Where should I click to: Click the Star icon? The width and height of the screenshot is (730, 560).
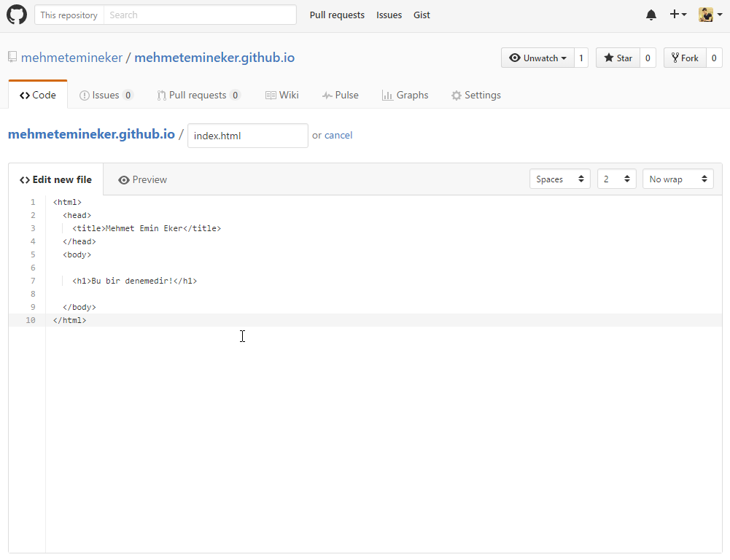click(x=608, y=58)
